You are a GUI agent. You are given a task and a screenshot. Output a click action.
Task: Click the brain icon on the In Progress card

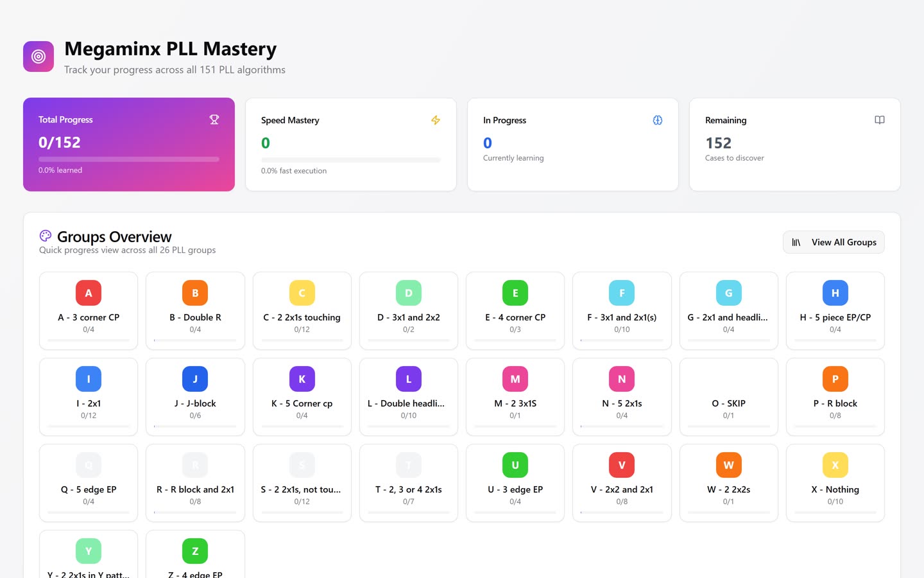[x=657, y=120]
